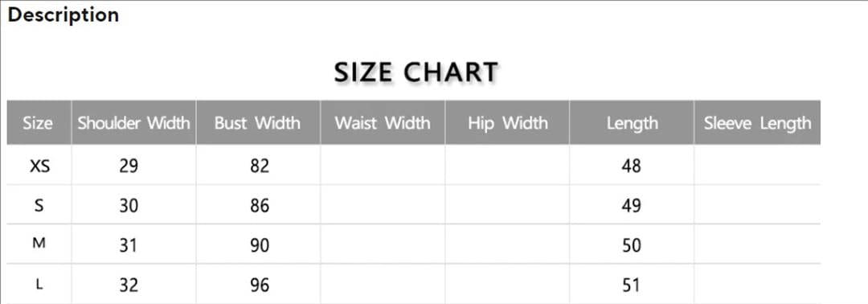The height and width of the screenshot is (304, 868).
Task: Select the L size row label
Action: (39, 284)
